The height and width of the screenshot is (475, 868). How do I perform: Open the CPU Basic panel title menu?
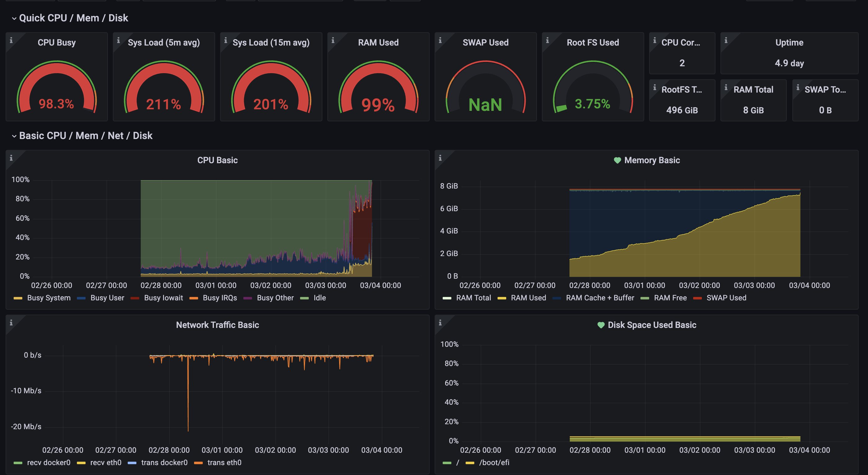pos(217,160)
